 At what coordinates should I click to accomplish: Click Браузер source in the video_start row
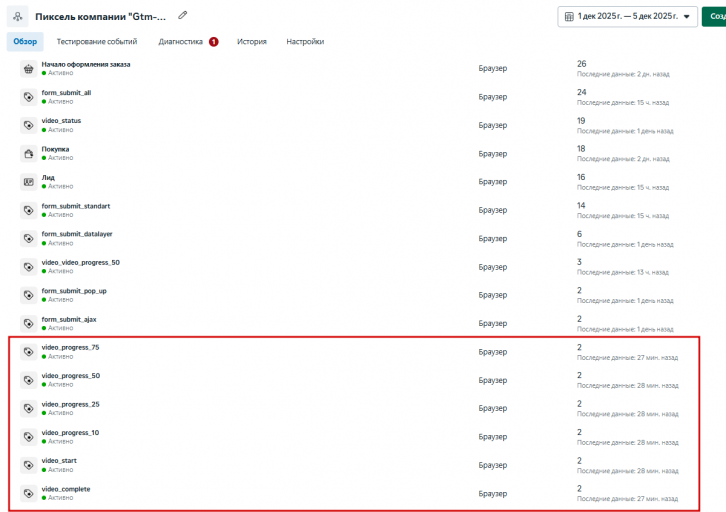493,465
